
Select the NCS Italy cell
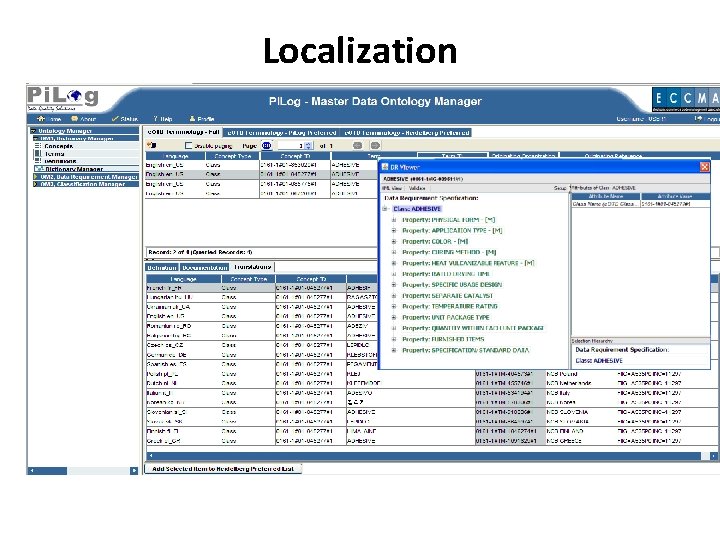coord(580,393)
